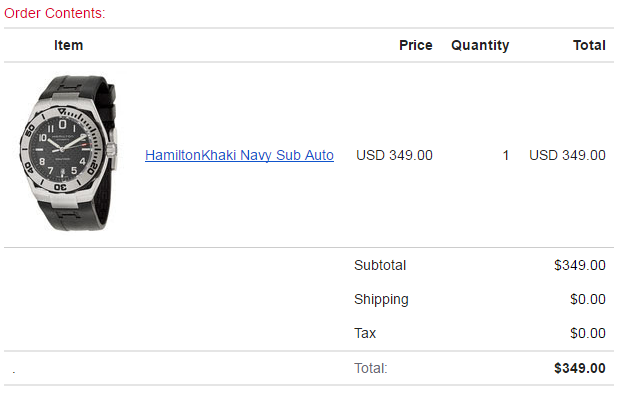Click the bold grand total $349.00
This screenshot has height=397, width=619.
(580, 368)
